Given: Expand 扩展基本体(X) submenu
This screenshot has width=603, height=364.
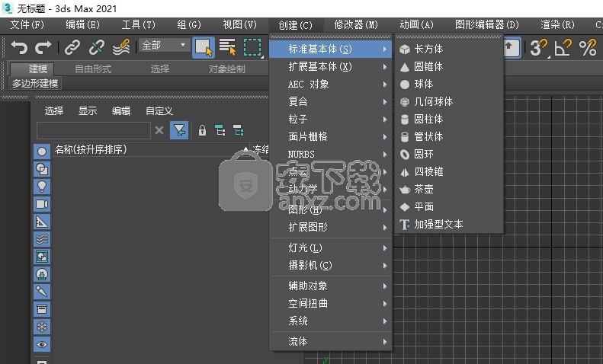Looking at the screenshot, I should [x=330, y=67].
